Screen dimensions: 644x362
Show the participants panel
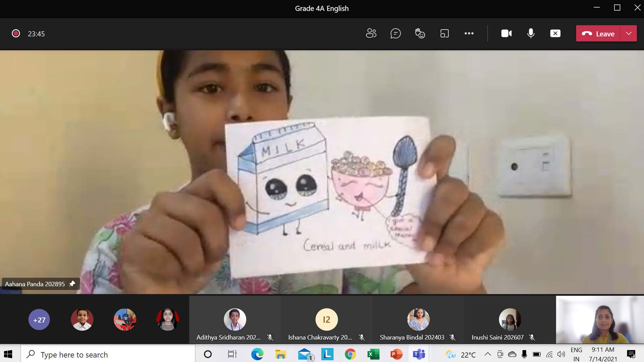tap(371, 34)
